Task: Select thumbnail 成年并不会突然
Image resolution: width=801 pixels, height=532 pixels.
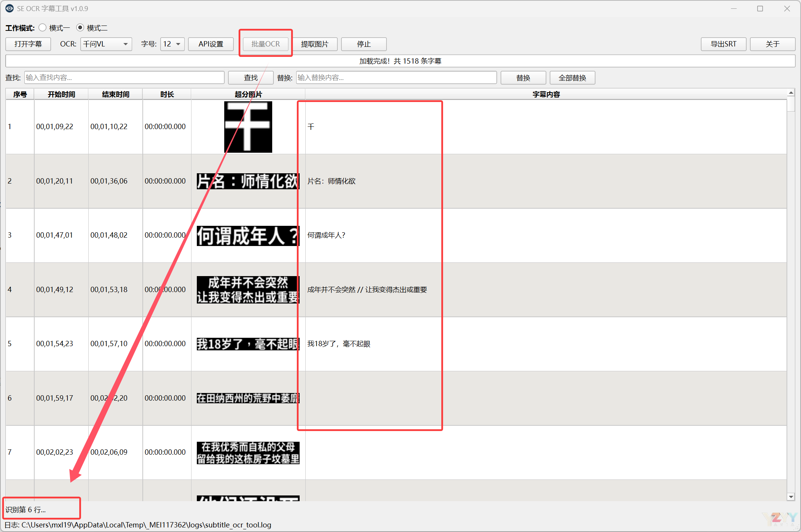Action: tap(248, 290)
